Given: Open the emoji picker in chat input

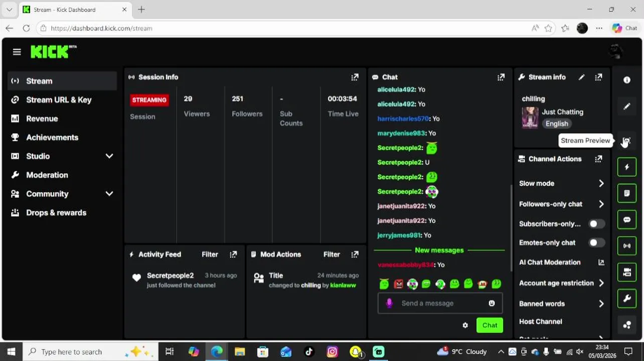Looking at the screenshot, I should pos(492,303).
